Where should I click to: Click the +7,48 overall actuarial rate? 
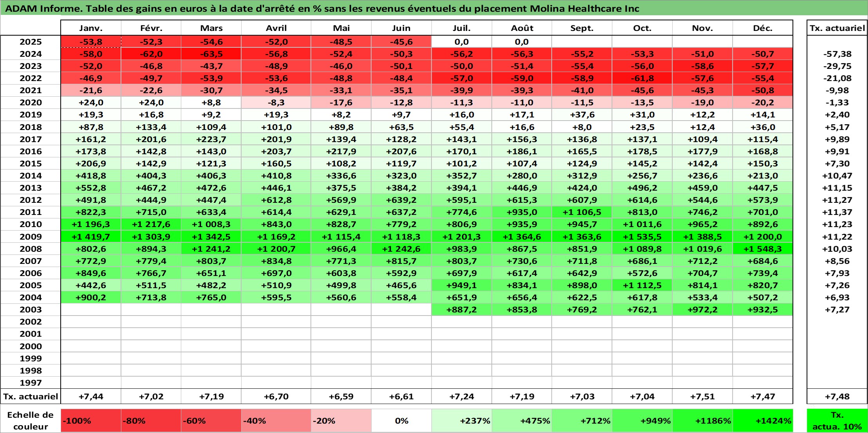click(837, 397)
